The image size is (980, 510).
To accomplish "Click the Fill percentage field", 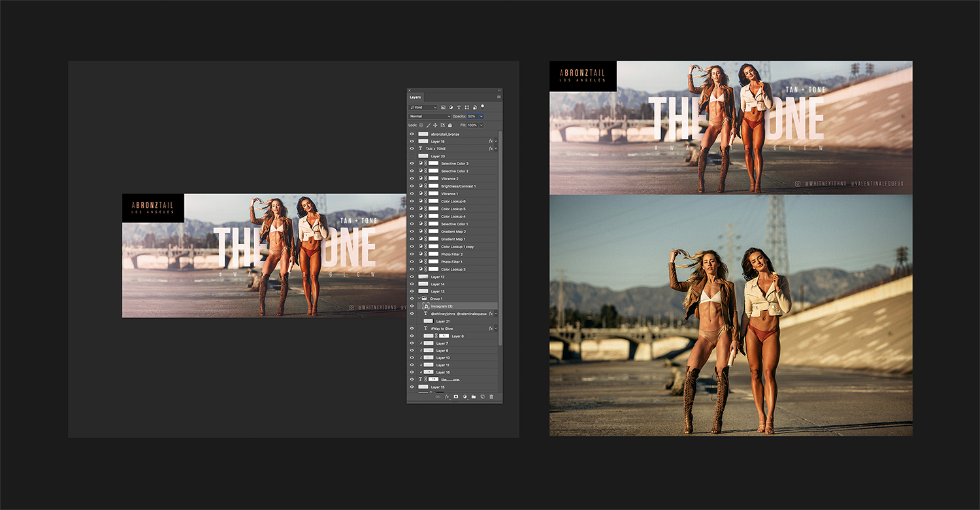I will pos(472,125).
